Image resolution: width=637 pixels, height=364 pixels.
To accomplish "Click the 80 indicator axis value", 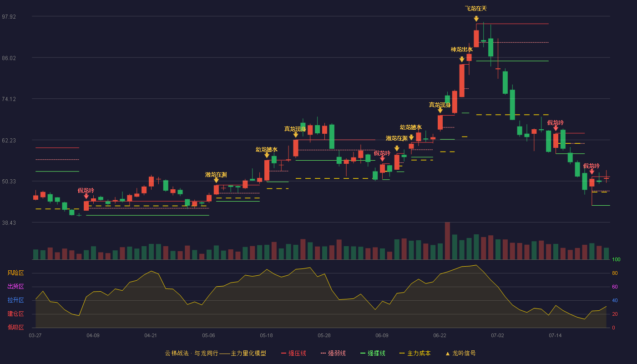I will pyautogui.click(x=615, y=273).
